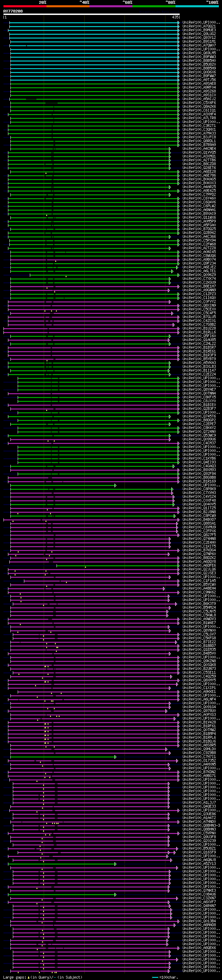This screenshot has width=222, height=980.
Task: Select UniRef100_A5FGA0 label
Action: click(x=199, y=225)
